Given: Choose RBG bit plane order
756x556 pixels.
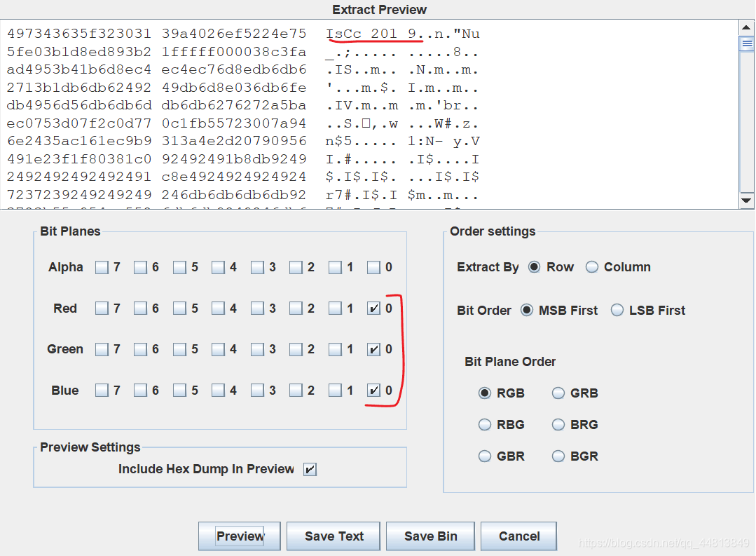Looking at the screenshot, I should point(485,425).
